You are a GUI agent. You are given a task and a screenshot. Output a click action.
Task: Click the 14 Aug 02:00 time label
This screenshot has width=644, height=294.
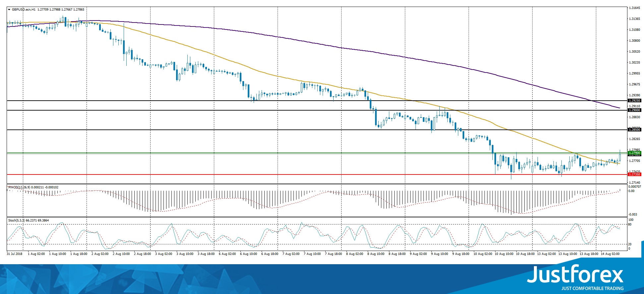point(610,254)
